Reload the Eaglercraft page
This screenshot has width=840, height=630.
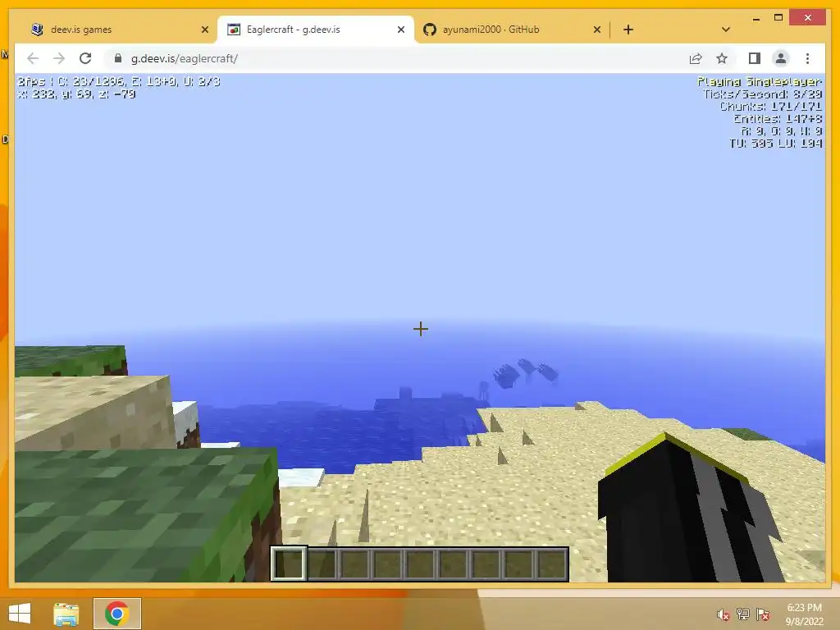coord(85,58)
